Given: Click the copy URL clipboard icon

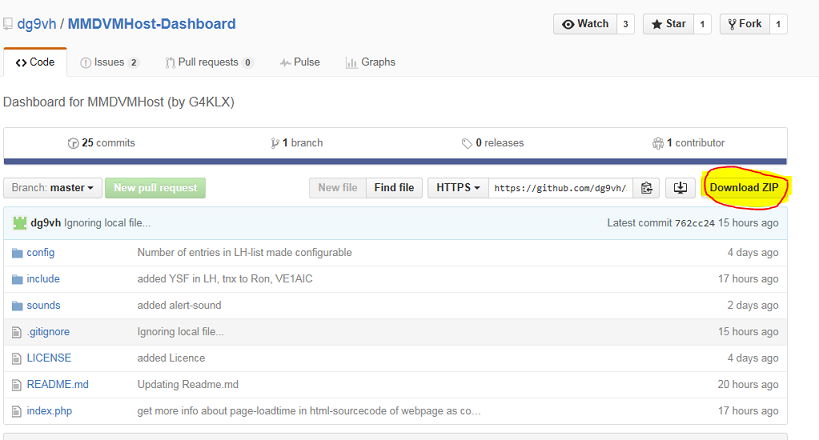Looking at the screenshot, I should (x=647, y=187).
